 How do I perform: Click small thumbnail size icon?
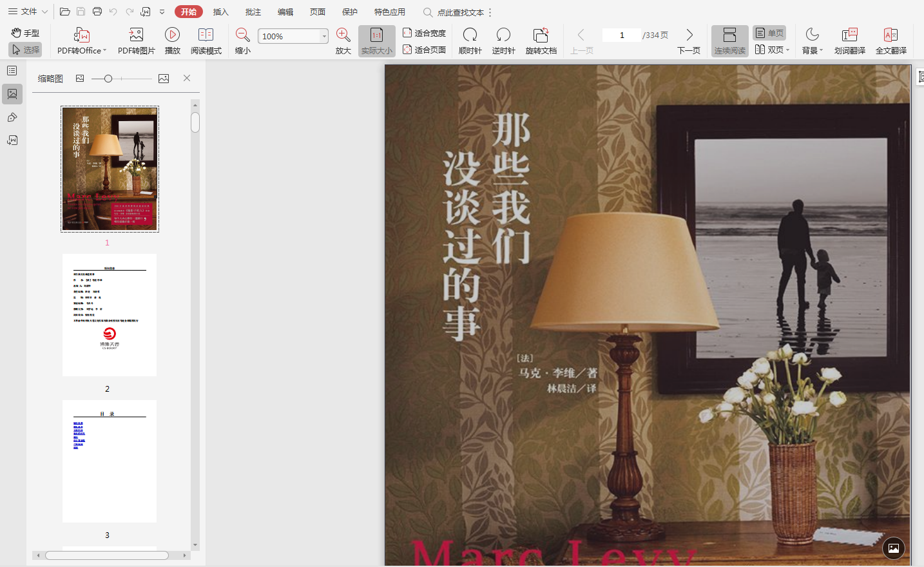pos(80,78)
